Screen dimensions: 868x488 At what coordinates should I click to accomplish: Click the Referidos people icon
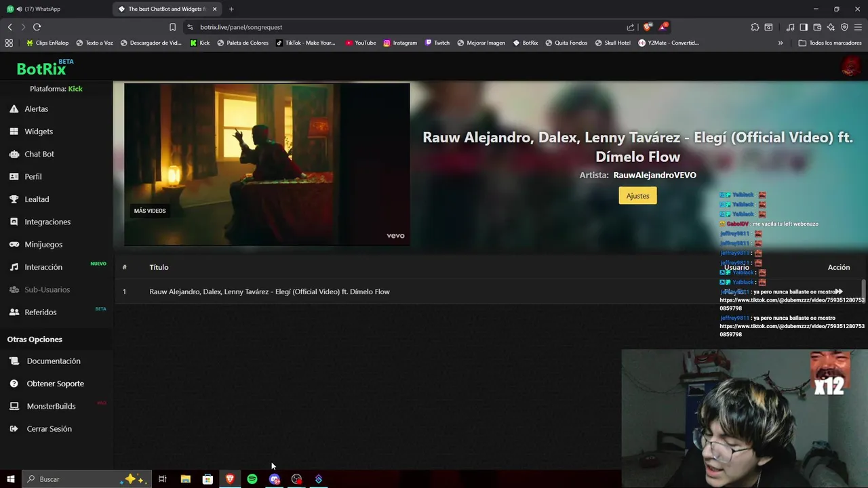(14, 312)
